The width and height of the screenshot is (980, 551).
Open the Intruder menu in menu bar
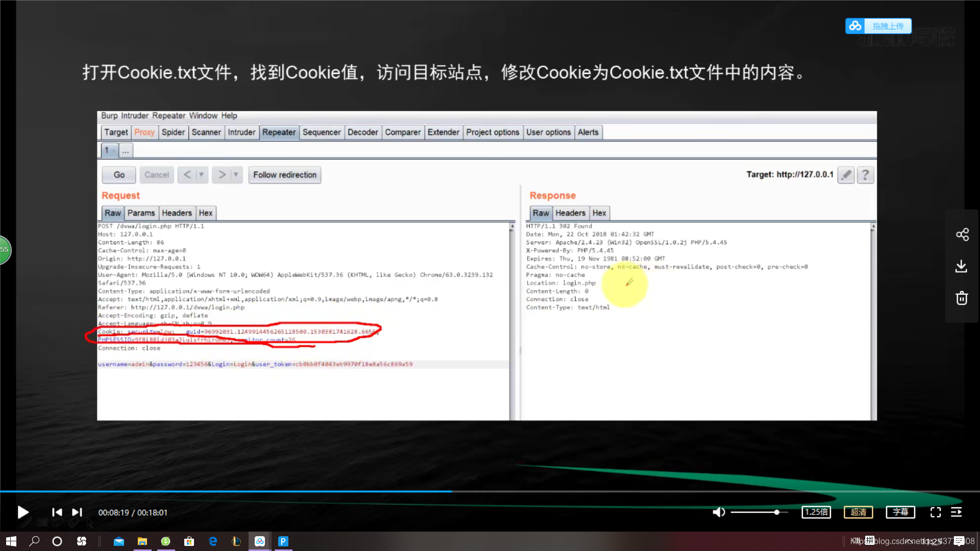coord(135,116)
